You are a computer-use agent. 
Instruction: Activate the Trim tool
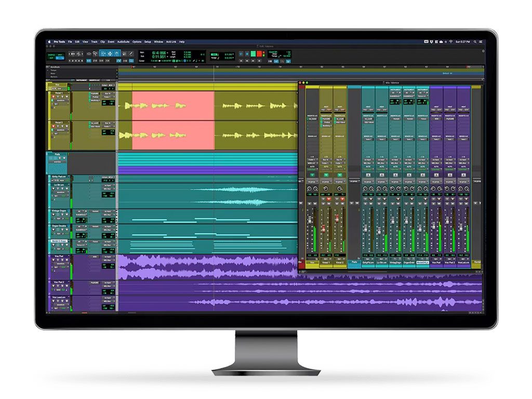point(102,54)
